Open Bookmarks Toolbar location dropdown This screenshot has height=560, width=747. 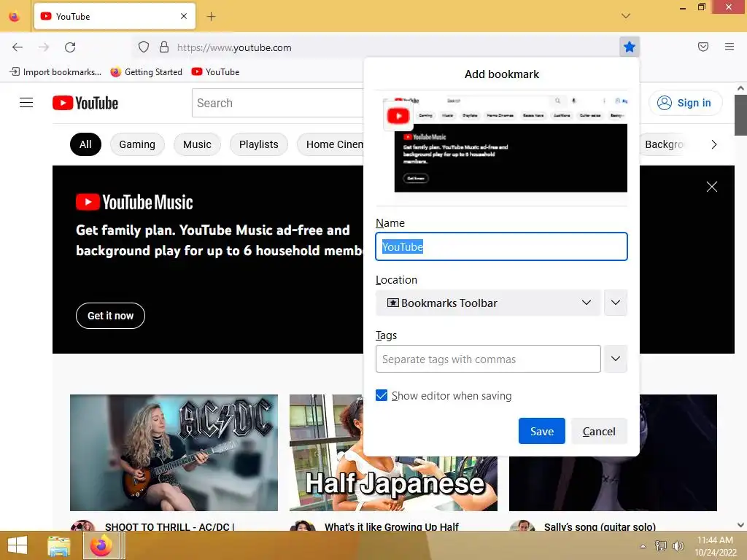tap(488, 303)
